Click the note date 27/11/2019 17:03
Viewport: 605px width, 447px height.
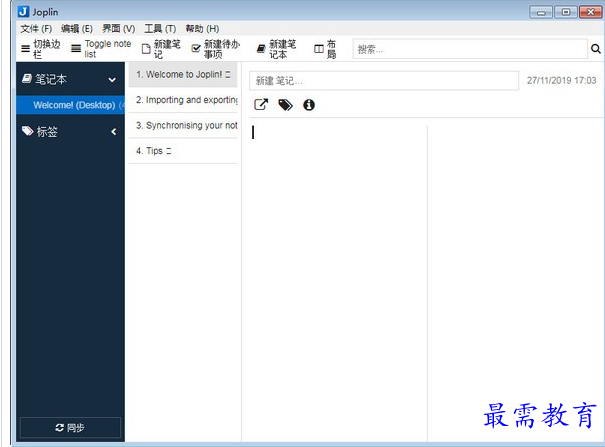click(x=561, y=80)
